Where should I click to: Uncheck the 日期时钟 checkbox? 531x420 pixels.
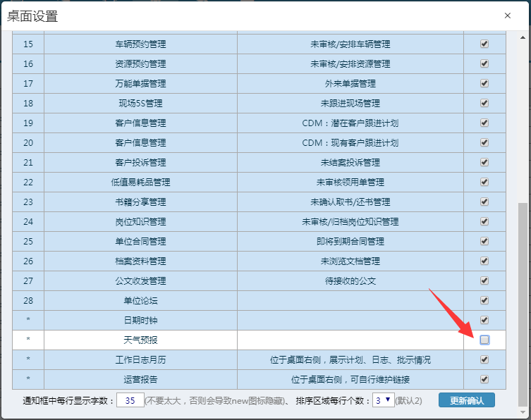484,320
